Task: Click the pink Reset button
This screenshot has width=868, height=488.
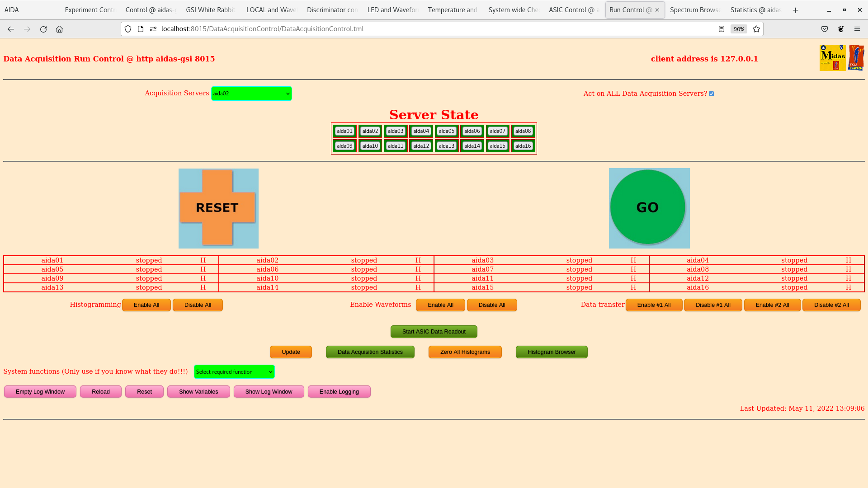Action: click(x=144, y=392)
